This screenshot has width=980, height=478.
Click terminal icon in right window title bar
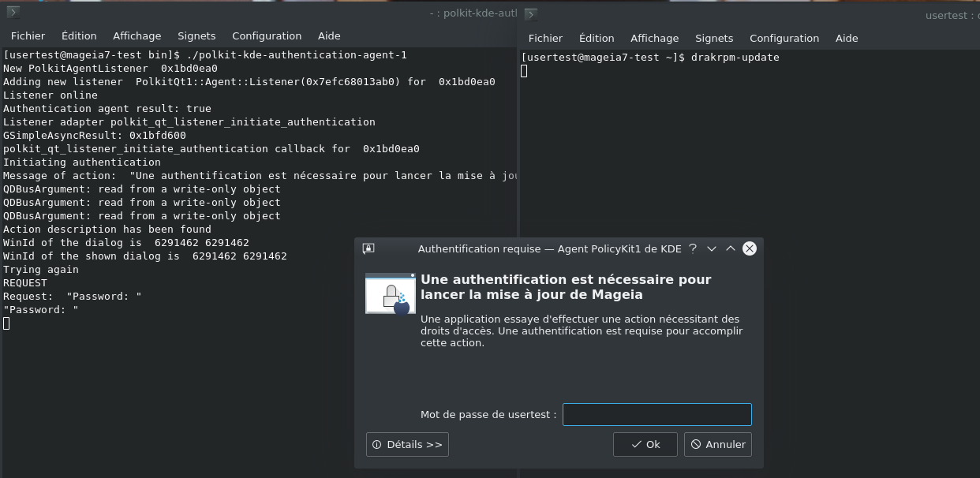coord(530,13)
